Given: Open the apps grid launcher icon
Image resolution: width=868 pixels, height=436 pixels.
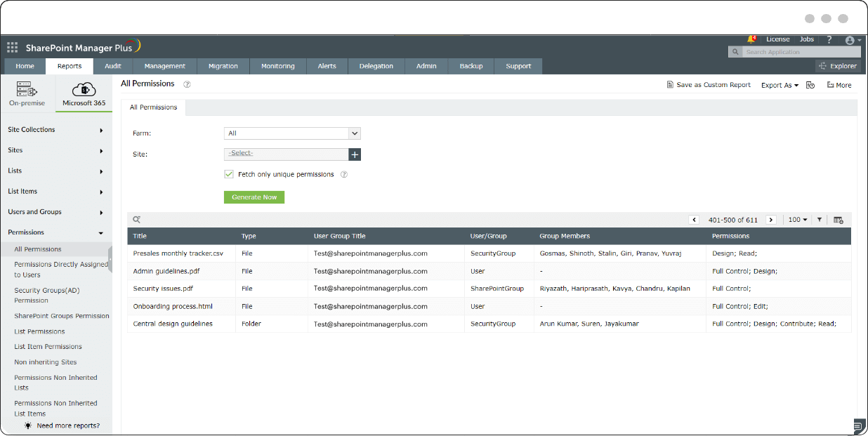Looking at the screenshot, I should point(12,48).
